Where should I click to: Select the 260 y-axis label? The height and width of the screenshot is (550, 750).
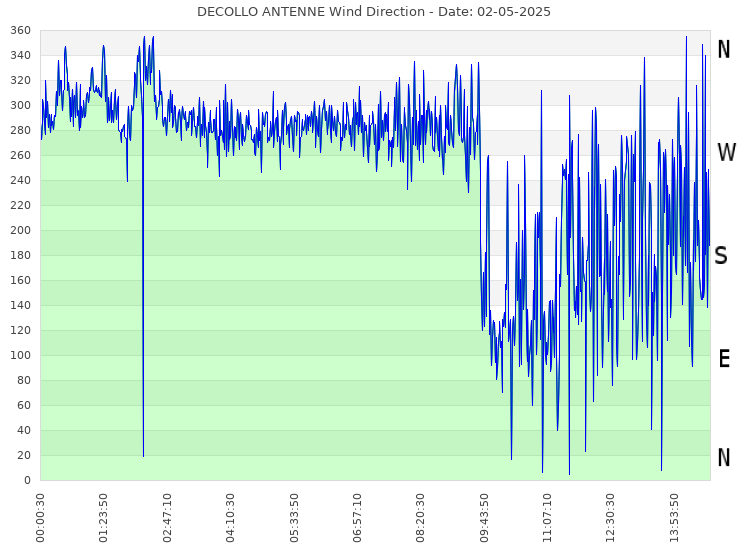pyautogui.click(x=21, y=155)
